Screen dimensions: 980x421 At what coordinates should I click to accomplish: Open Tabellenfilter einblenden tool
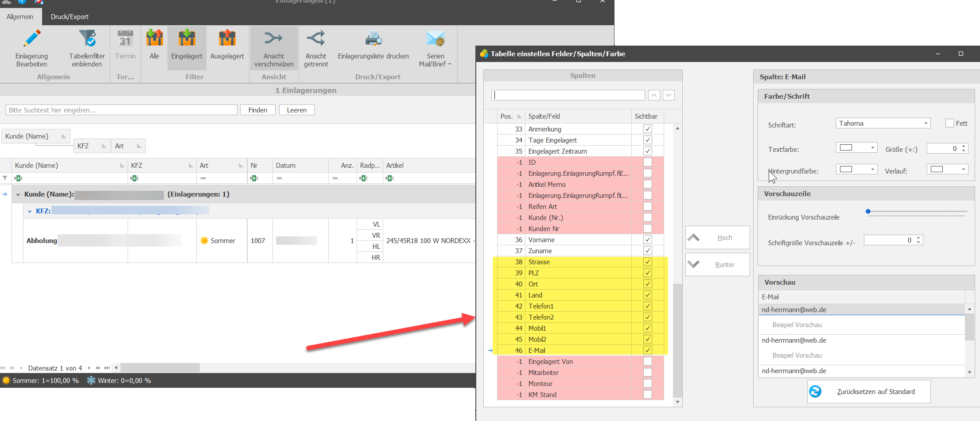tap(87, 39)
